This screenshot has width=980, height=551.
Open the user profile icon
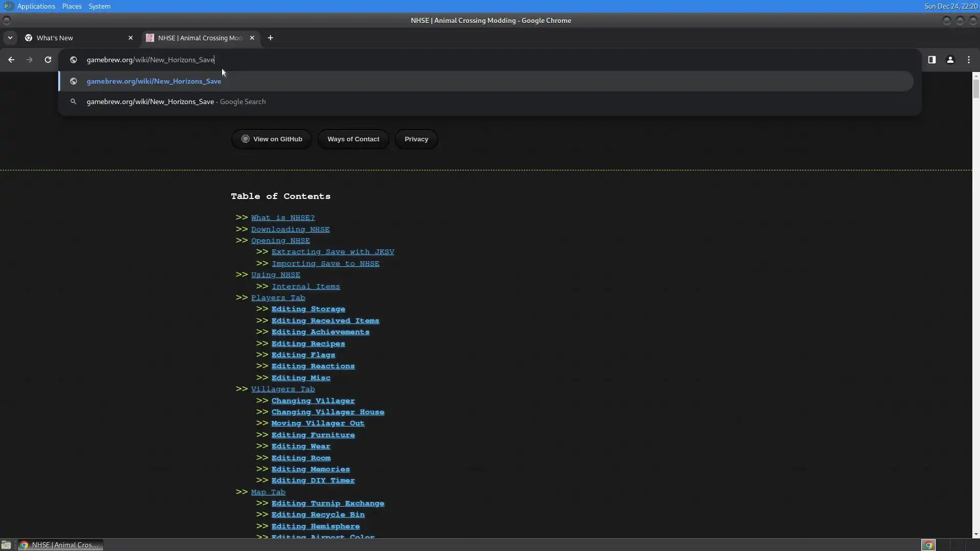pos(950,60)
